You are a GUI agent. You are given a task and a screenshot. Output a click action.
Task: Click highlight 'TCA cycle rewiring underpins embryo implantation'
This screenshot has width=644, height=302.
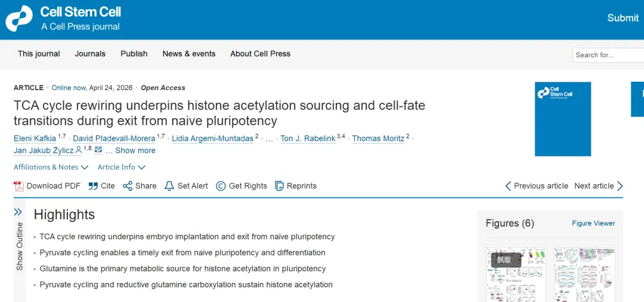(187, 237)
